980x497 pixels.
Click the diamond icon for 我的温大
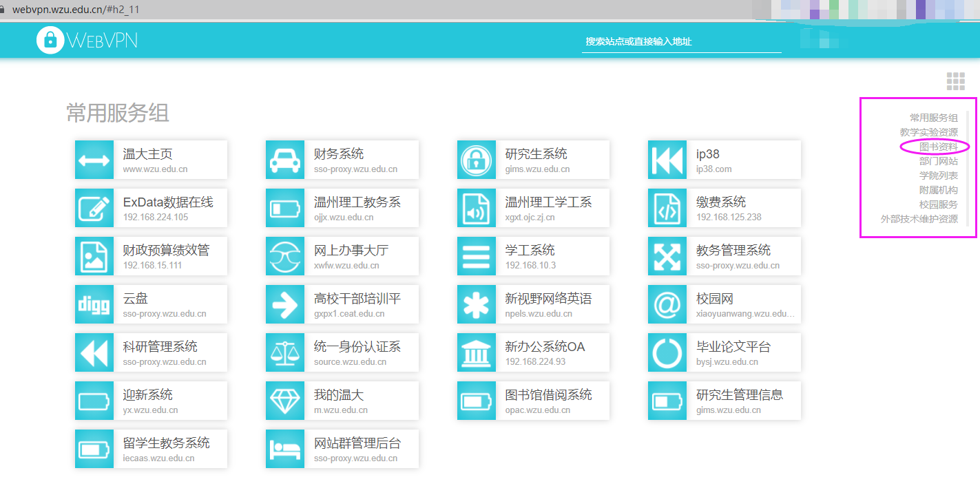coord(285,401)
